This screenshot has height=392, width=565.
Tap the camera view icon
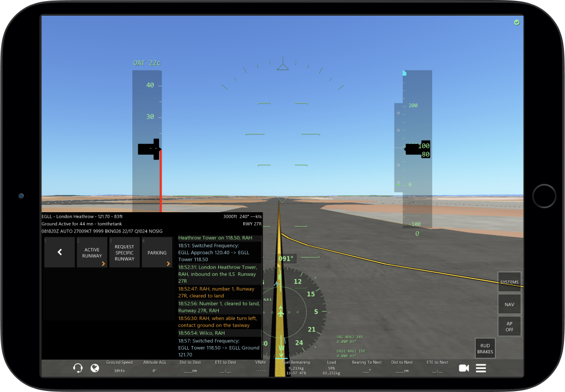[x=464, y=368]
